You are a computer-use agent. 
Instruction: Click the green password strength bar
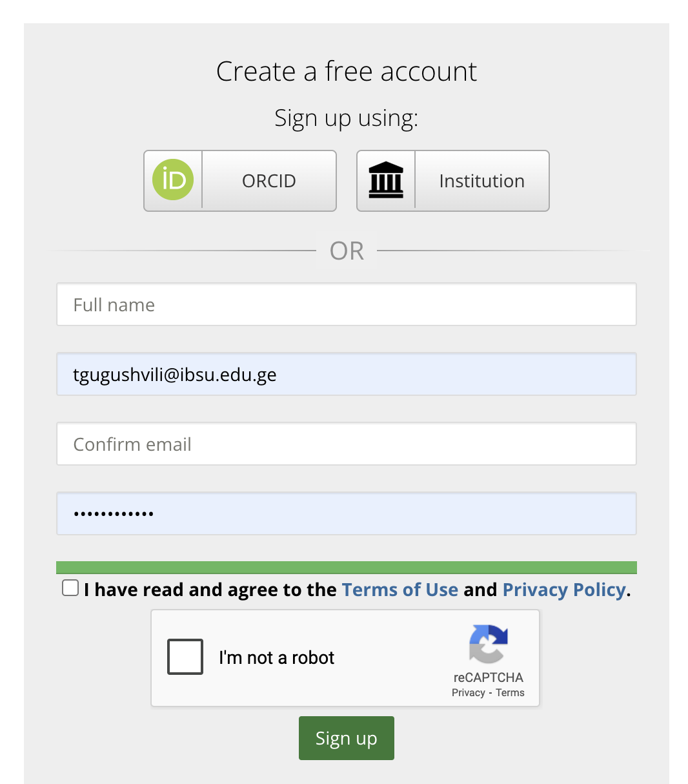[x=347, y=568]
